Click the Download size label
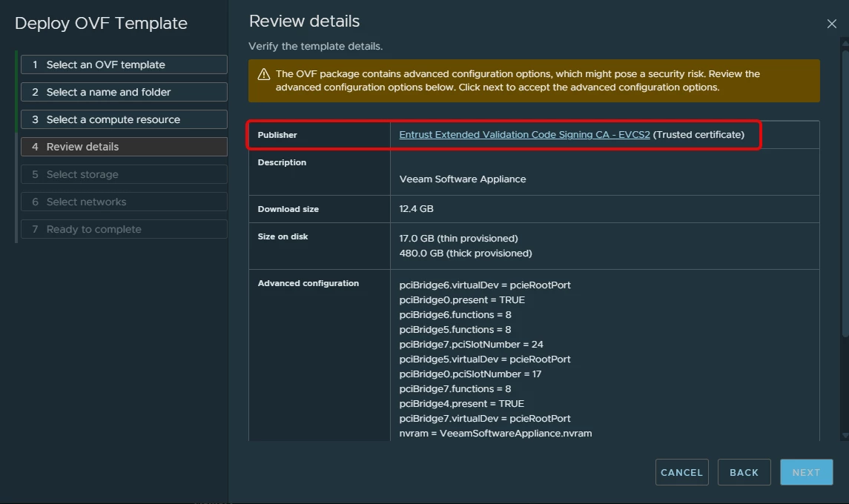 pyautogui.click(x=288, y=209)
